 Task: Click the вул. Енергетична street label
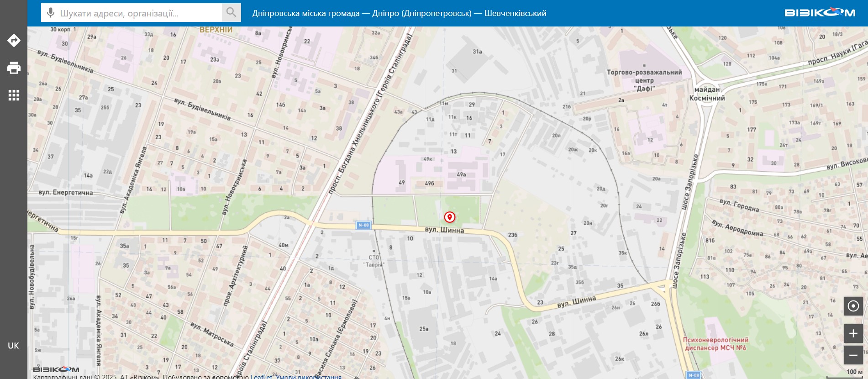point(66,192)
